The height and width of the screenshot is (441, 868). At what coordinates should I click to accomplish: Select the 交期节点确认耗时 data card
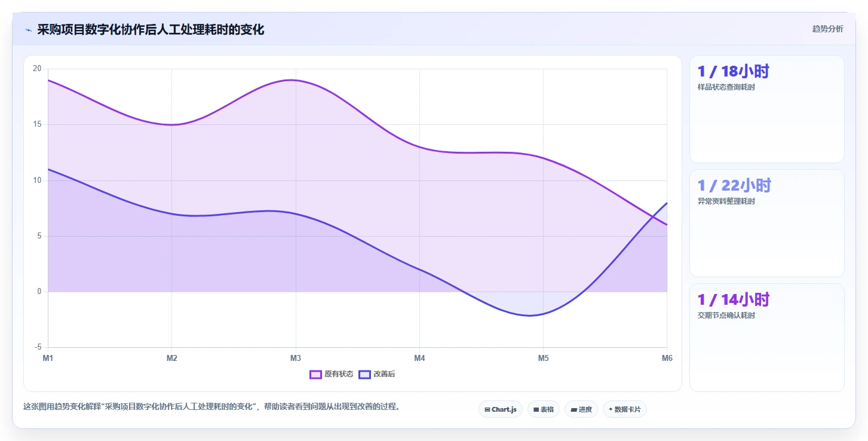(767, 338)
